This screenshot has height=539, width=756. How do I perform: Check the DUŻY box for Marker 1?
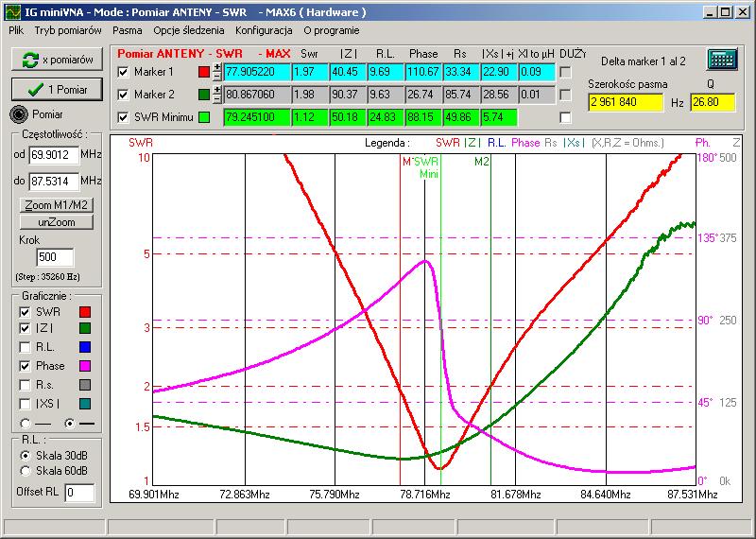point(566,72)
